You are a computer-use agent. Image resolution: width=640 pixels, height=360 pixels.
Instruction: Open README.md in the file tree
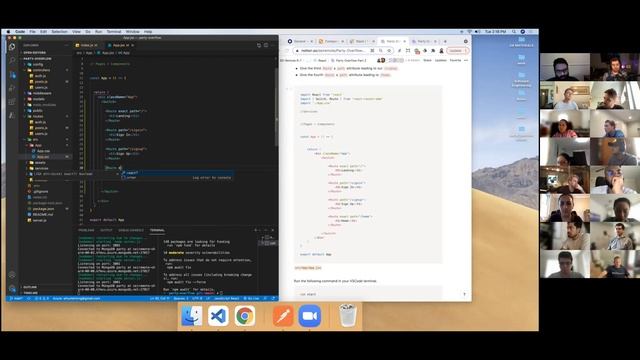pos(42,214)
